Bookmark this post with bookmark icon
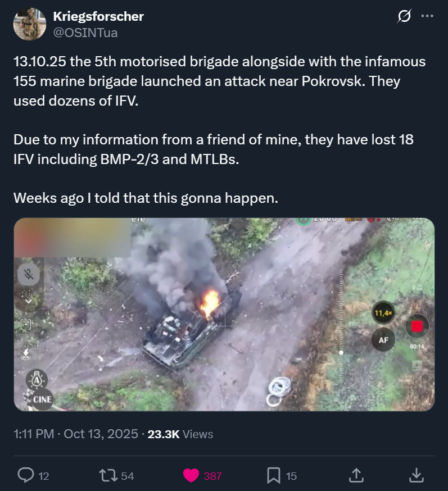The image size is (448, 491). click(x=274, y=476)
